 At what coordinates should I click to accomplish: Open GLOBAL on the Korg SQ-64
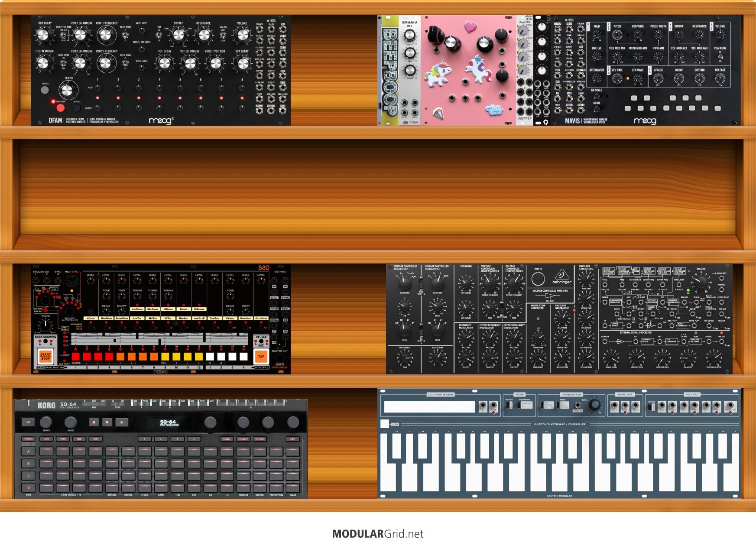click(227, 439)
